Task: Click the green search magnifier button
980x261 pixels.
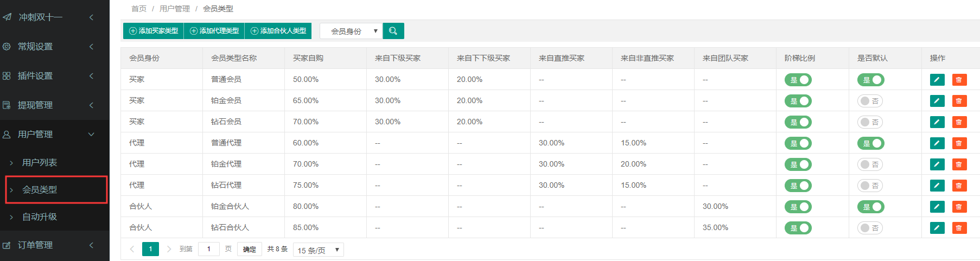Action: pos(393,31)
